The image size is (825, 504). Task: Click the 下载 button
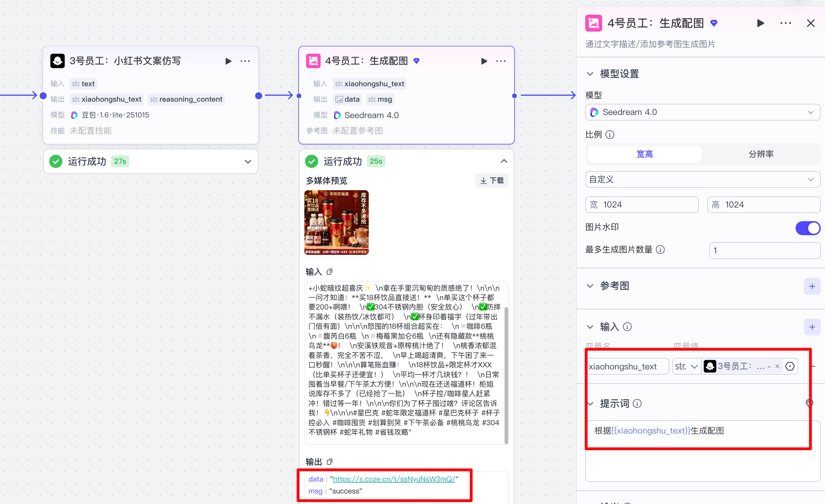(x=492, y=181)
